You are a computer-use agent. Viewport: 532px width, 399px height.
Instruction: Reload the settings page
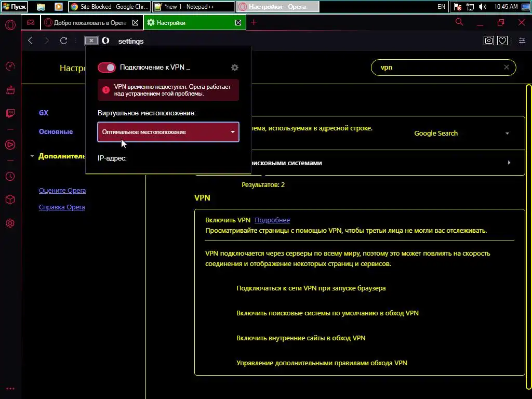click(63, 41)
